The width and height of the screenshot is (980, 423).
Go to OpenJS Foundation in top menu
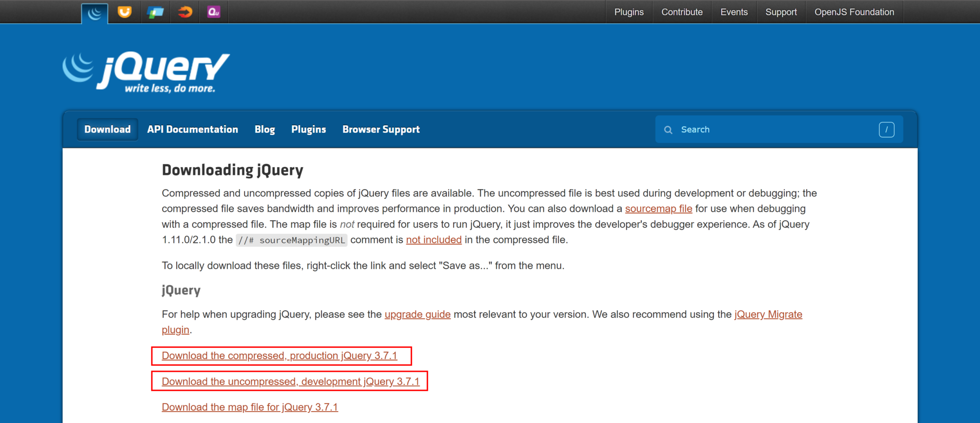[x=854, y=12]
